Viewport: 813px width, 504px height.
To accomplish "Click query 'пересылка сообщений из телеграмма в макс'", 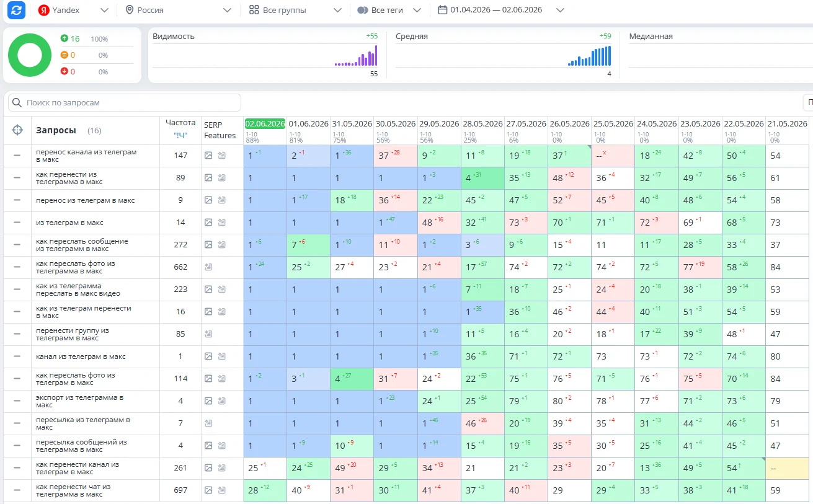I will 81,446.
